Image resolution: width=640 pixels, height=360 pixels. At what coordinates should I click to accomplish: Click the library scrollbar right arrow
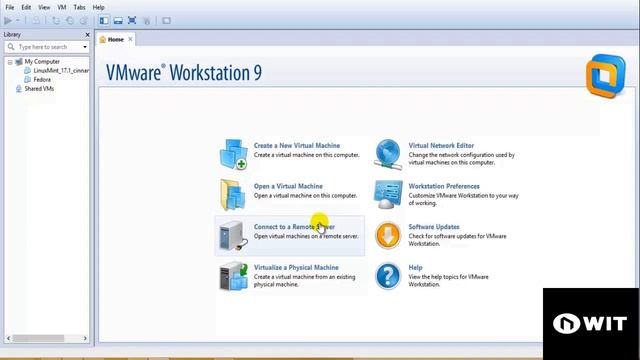(85, 338)
